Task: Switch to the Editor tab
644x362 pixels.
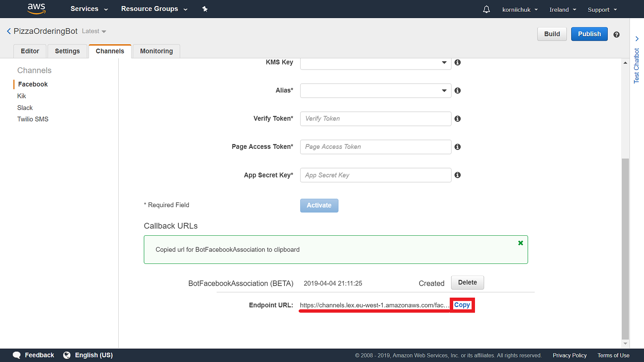Action: [x=30, y=51]
